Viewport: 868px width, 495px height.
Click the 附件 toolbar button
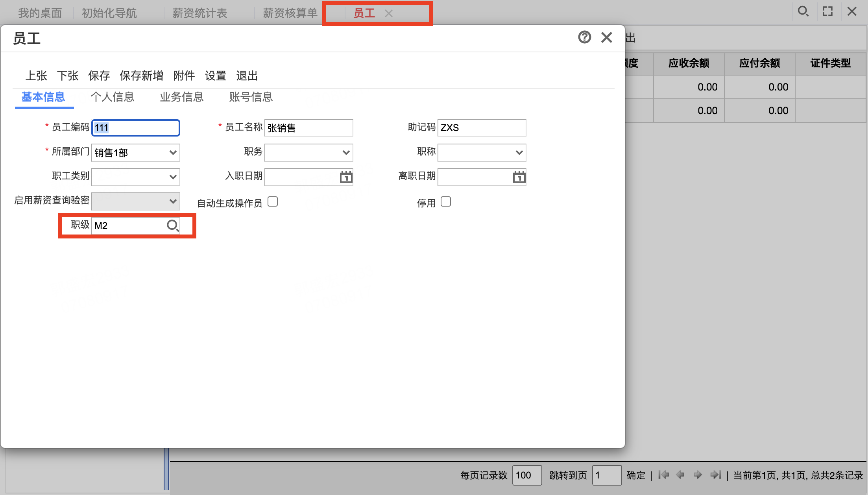pos(184,76)
